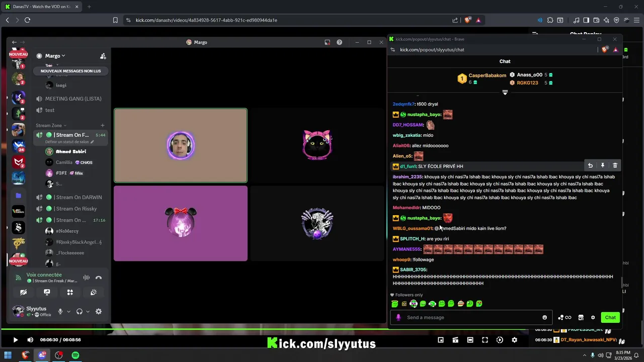Open Stream On Rissky voice channel
This screenshot has width=644, height=362.
[70, 209]
